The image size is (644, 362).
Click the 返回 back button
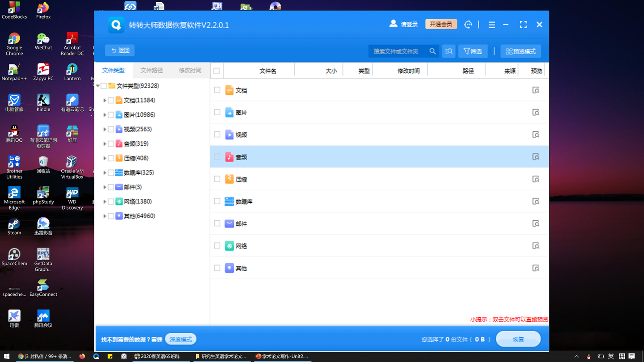pyautogui.click(x=120, y=51)
